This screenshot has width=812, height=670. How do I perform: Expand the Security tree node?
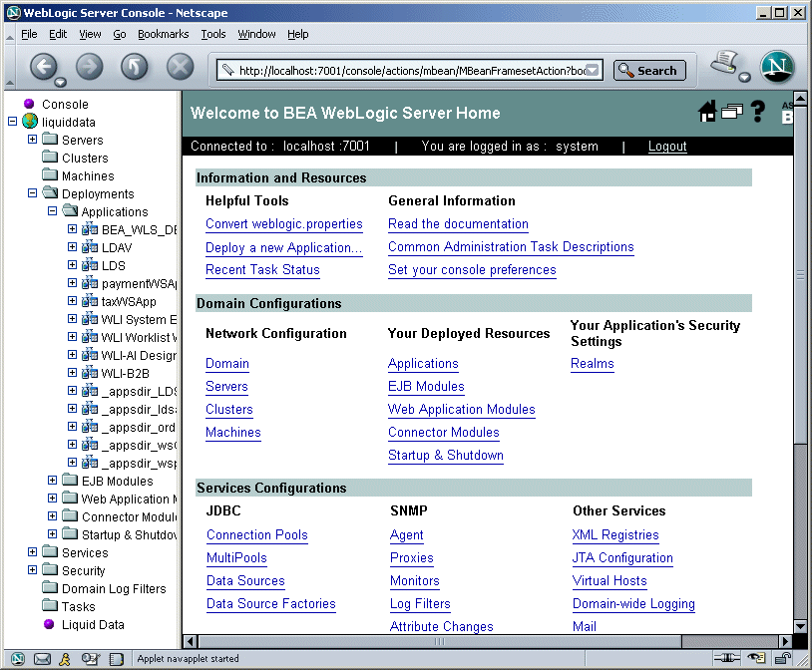32,570
